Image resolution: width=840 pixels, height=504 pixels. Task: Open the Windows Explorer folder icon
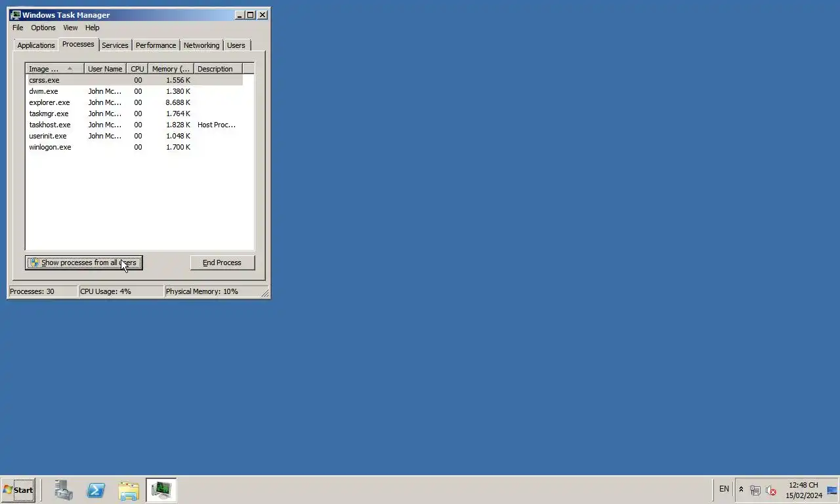pos(129,490)
